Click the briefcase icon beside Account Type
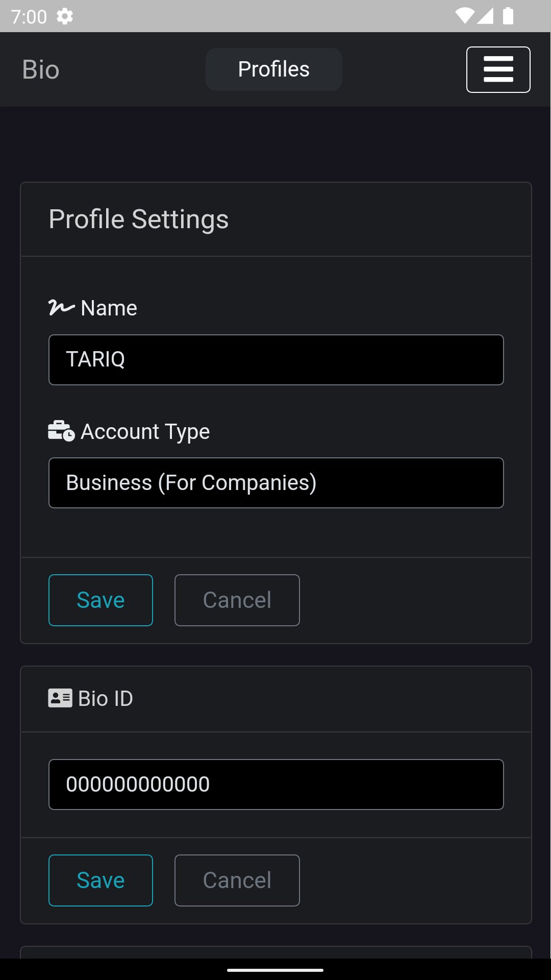The image size is (551, 980). click(x=61, y=431)
